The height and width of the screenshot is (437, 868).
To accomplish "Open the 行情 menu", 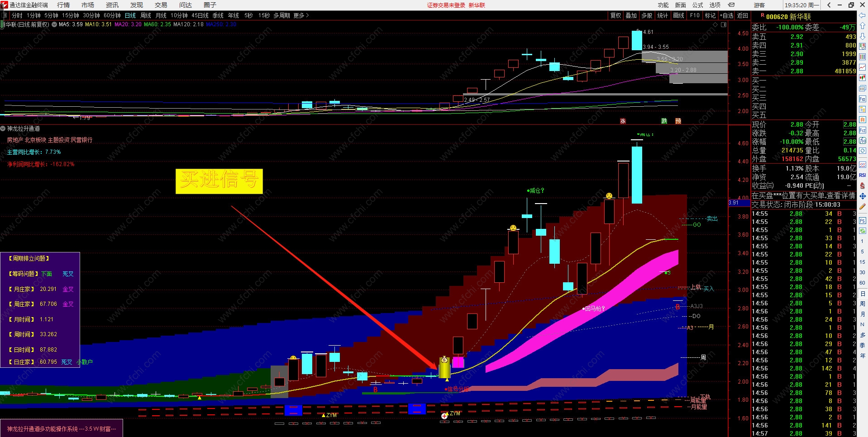I will 64,5.
